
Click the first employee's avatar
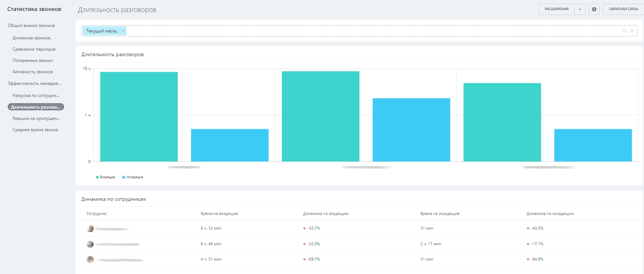pyautogui.click(x=90, y=228)
